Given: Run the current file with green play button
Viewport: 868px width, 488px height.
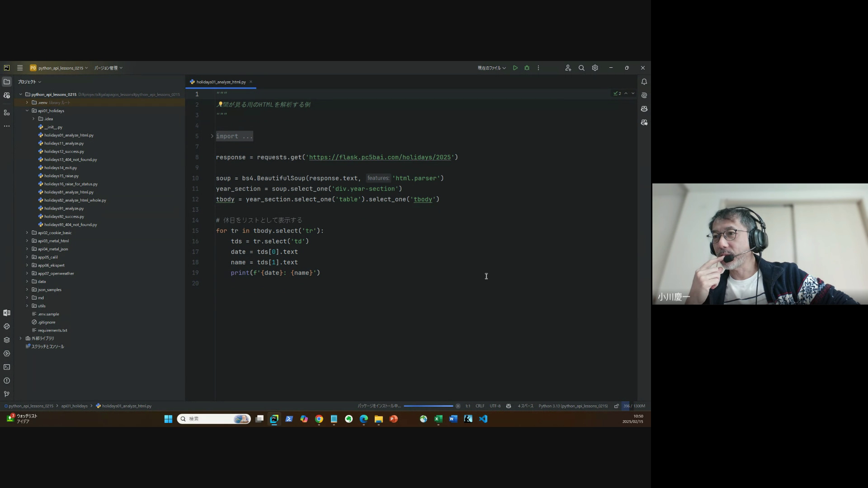Looking at the screenshot, I should (x=515, y=68).
